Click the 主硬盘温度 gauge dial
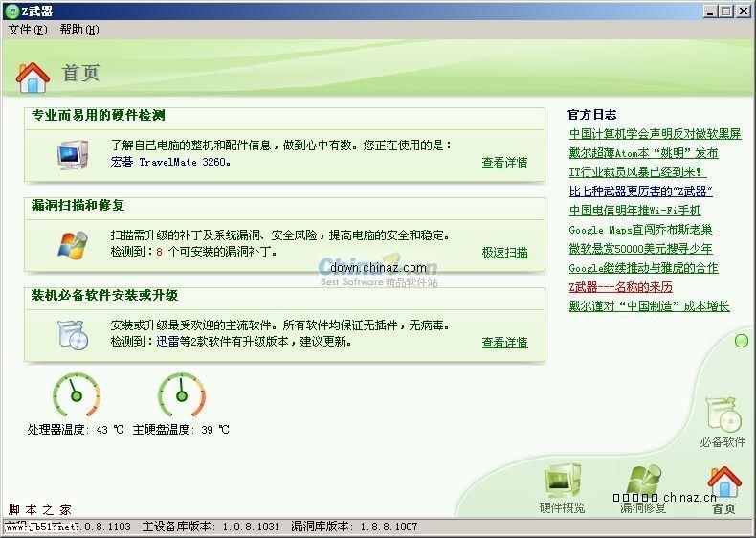This screenshot has height=538, width=756. [181, 394]
